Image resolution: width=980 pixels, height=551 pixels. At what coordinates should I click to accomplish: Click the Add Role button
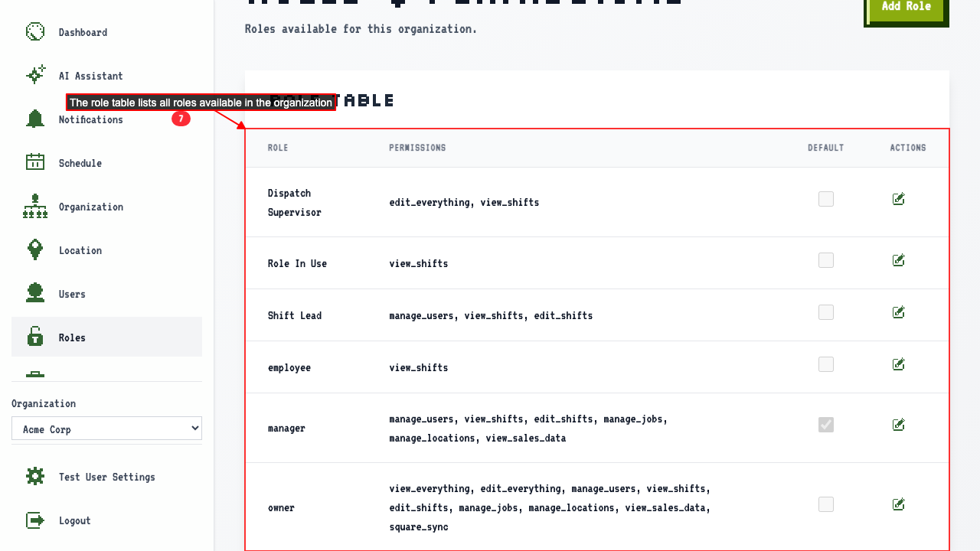pos(906,8)
